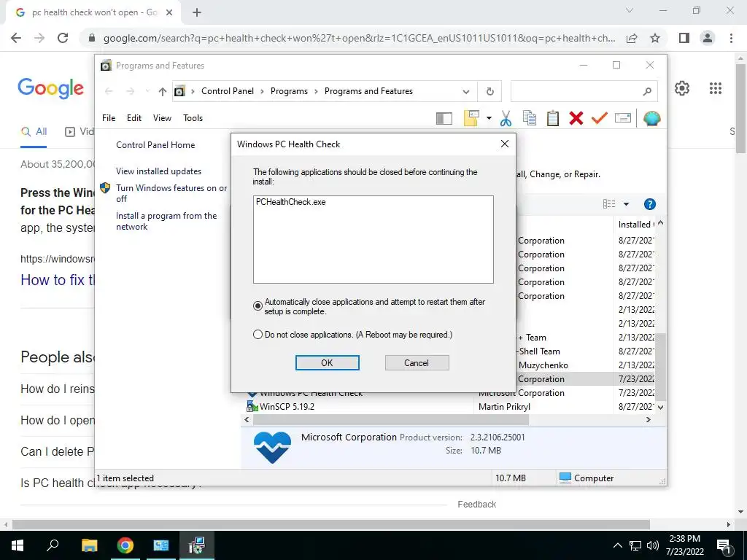The height and width of the screenshot is (560, 747).
Task: Reload the Chrome page
Action: click(x=63, y=38)
